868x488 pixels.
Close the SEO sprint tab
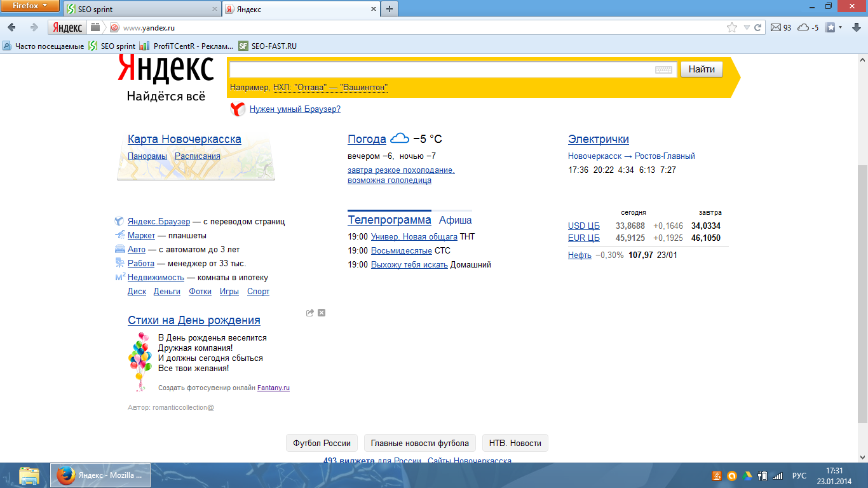pyautogui.click(x=214, y=10)
